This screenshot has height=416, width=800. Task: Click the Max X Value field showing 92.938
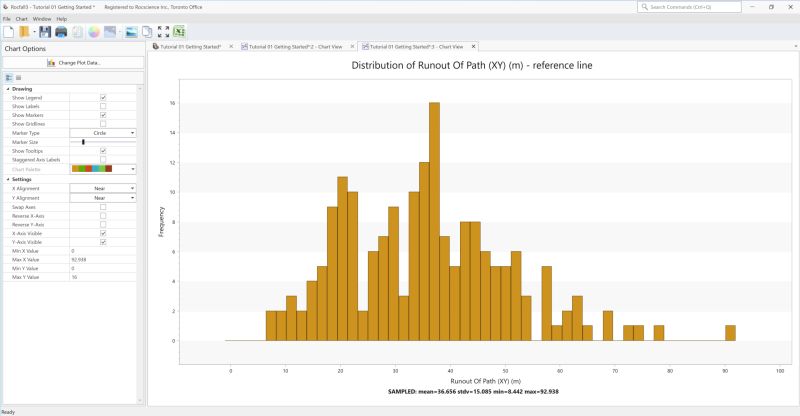click(103, 259)
